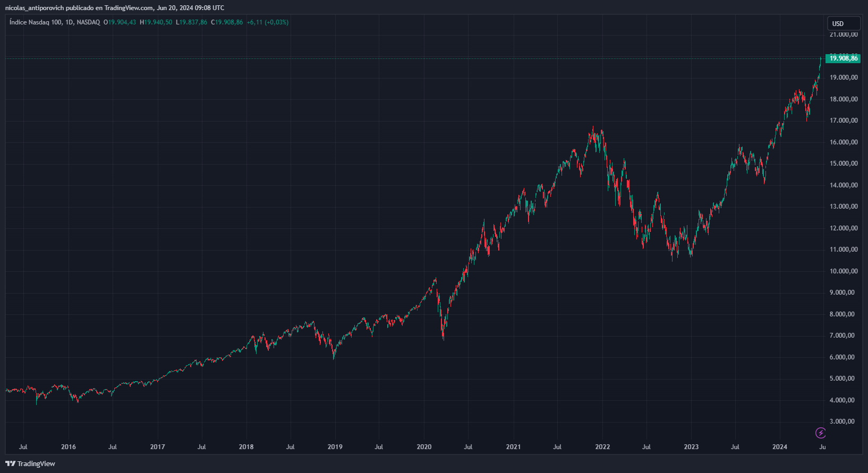Select the high value H19.940,50 in legend
Screen dimensions: 868x473
(x=156, y=22)
